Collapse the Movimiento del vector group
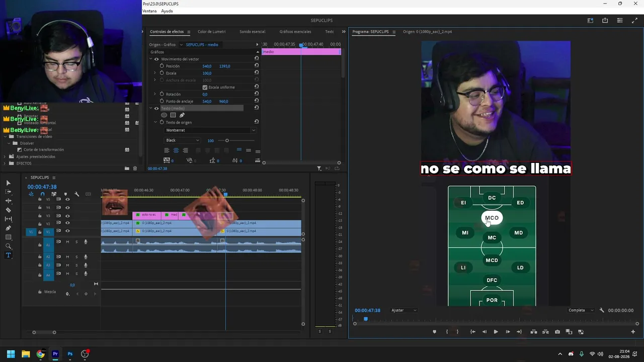 coord(150,59)
